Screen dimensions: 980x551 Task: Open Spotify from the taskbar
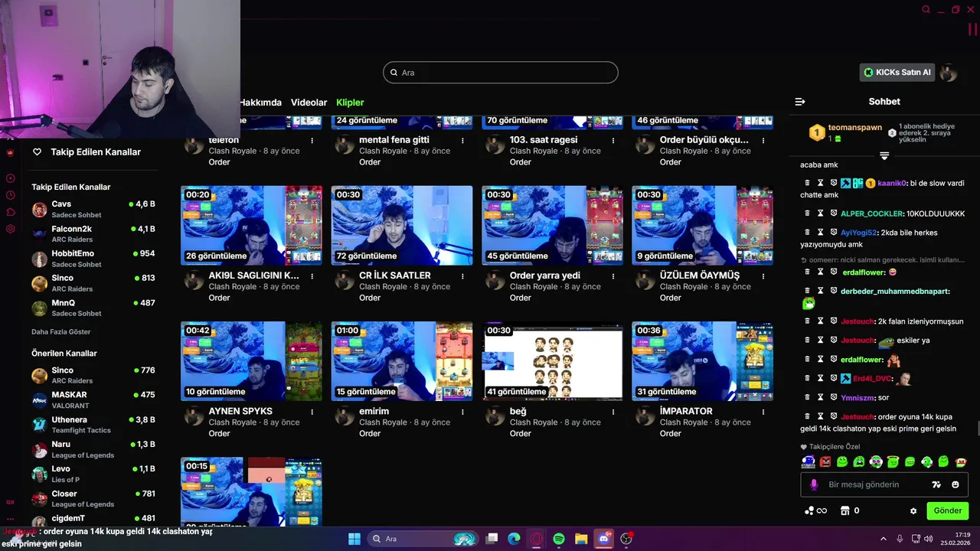click(x=559, y=539)
